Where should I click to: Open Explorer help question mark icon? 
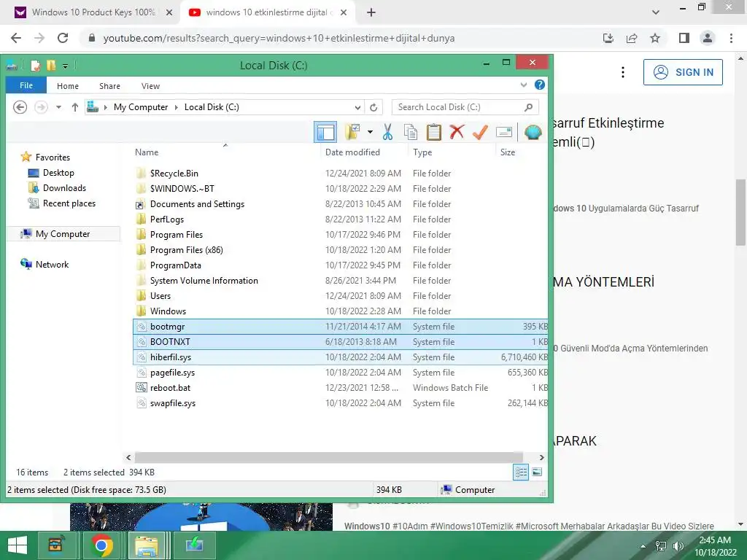point(539,85)
